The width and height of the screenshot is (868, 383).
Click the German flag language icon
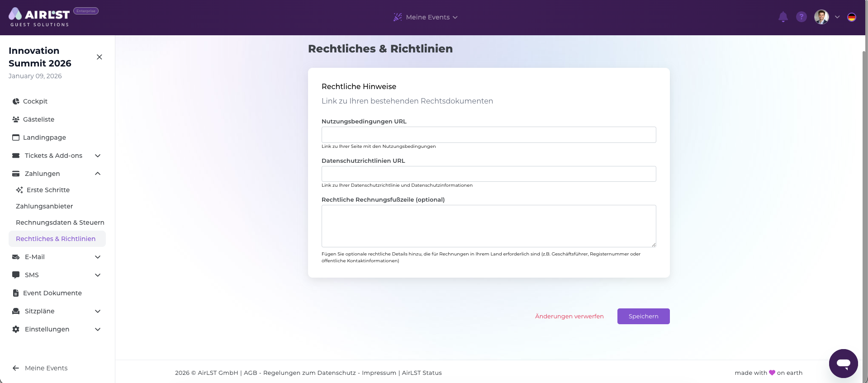(x=851, y=17)
